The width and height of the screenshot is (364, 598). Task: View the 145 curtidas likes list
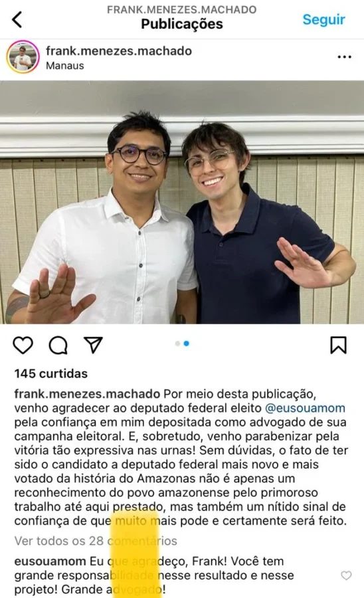51,373
